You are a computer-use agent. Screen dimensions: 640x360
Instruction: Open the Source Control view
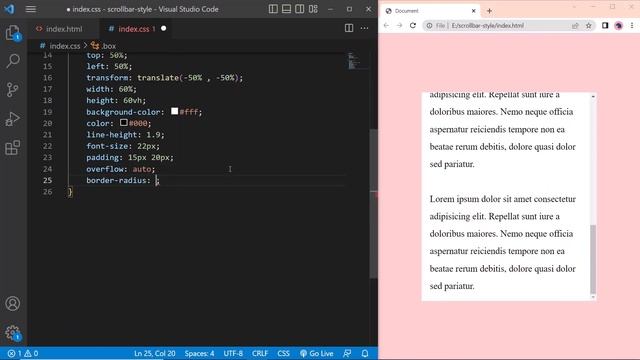[x=13, y=89]
